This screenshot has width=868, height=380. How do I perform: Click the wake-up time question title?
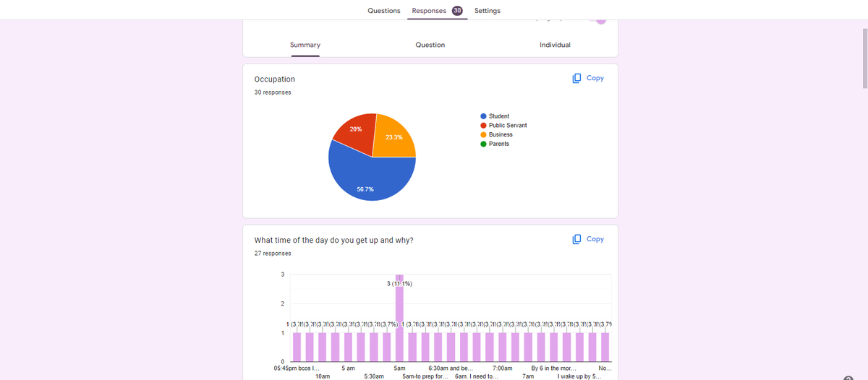click(334, 240)
